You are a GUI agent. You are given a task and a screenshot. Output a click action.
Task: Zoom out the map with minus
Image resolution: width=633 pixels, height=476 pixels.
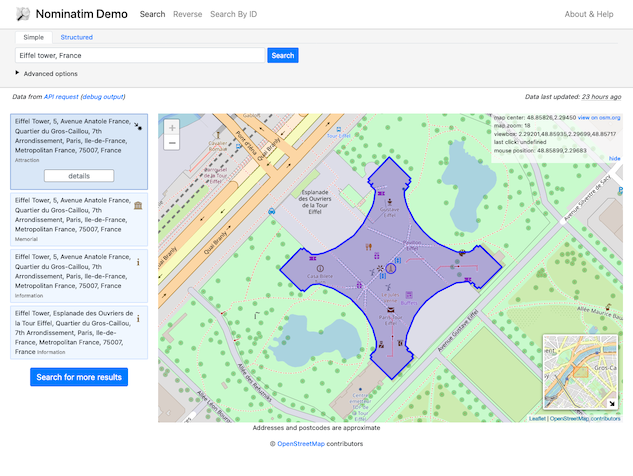(172, 143)
